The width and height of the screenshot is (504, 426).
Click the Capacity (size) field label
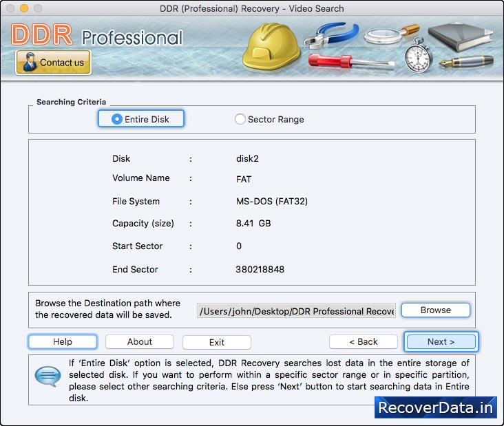click(143, 223)
